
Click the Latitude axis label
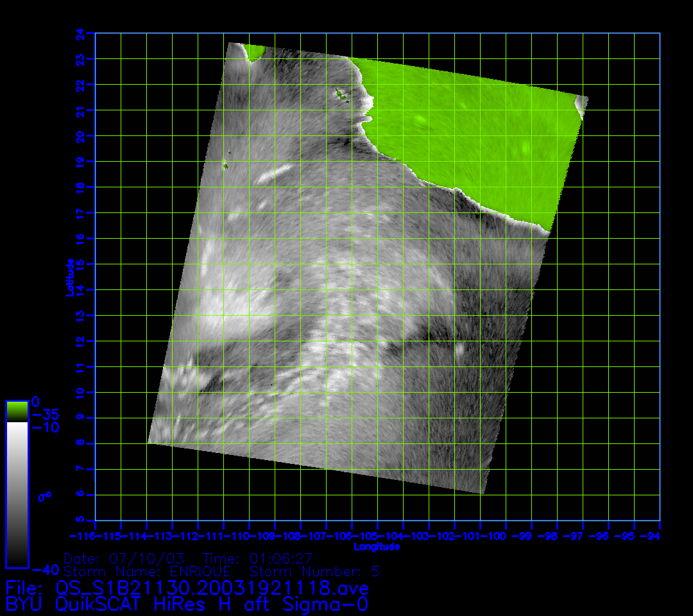click(x=69, y=277)
